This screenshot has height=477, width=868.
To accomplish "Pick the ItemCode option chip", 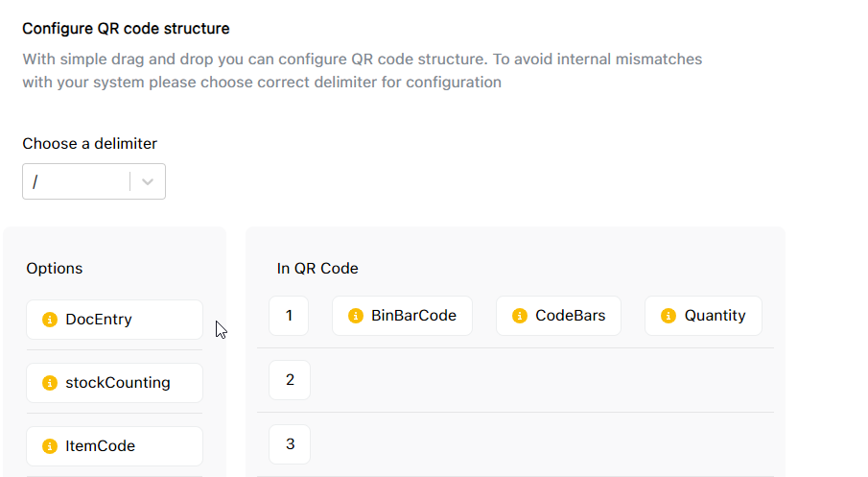I will tap(114, 446).
